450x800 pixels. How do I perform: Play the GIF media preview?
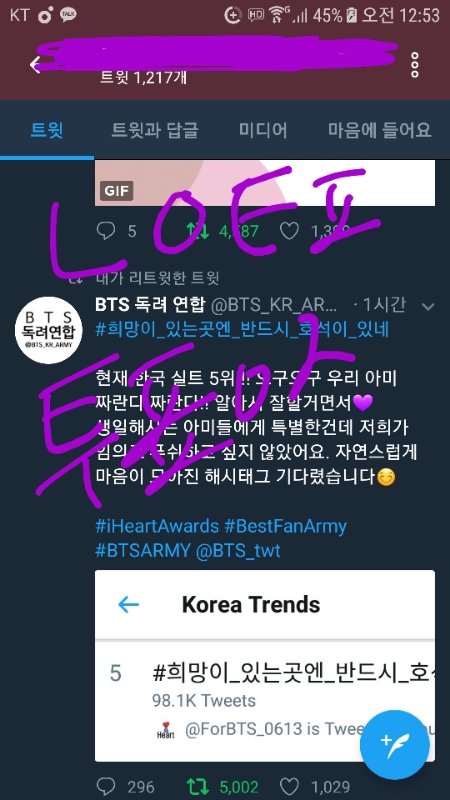pos(265,183)
